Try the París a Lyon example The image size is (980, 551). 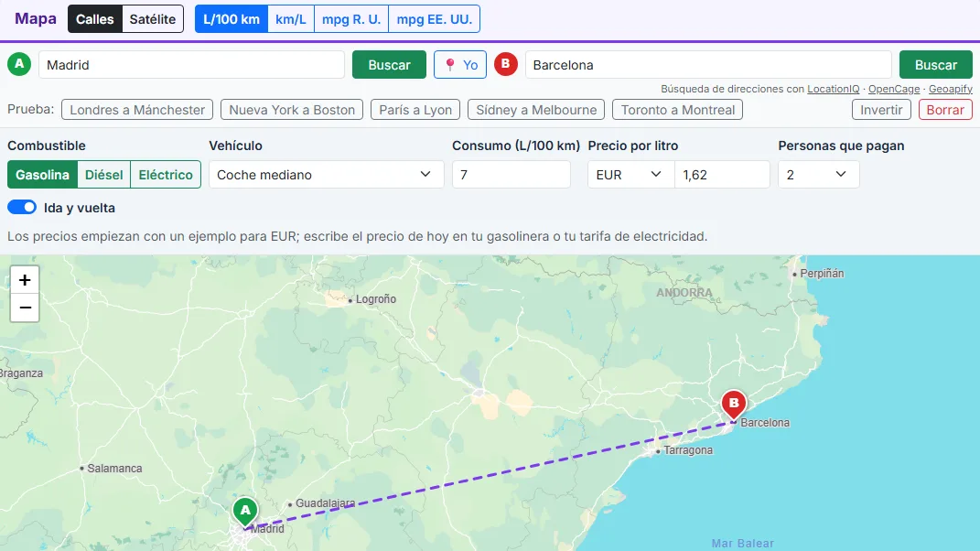[x=415, y=110]
